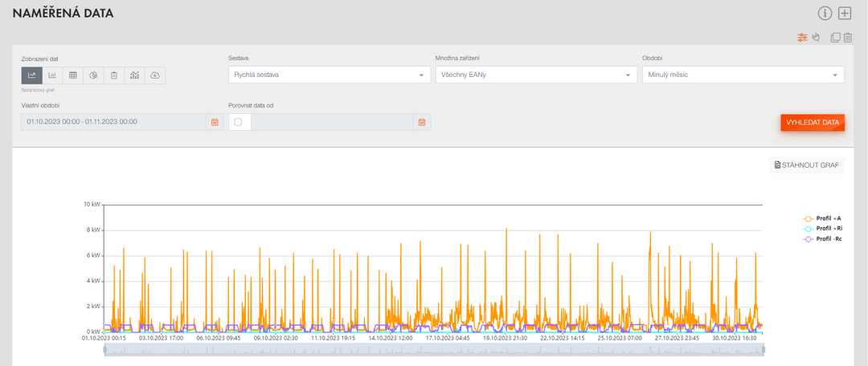
Task: Switch to bar chart display
Action: pos(52,75)
